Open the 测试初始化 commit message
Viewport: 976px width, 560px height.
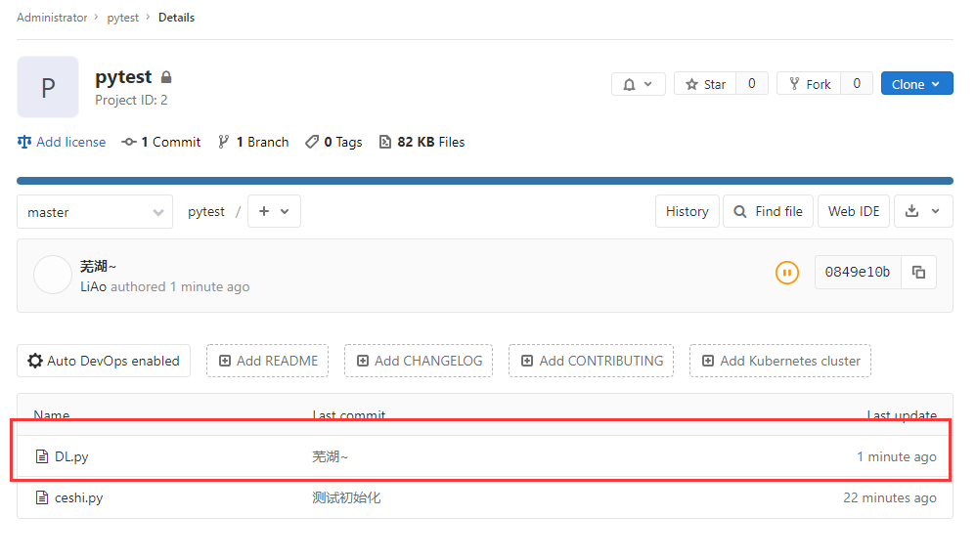pos(346,497)
